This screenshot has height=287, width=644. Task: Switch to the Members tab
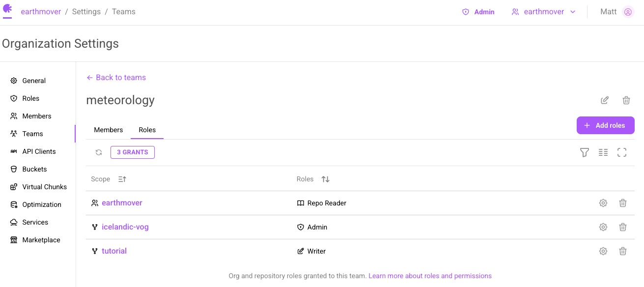[x=109, y=130]
